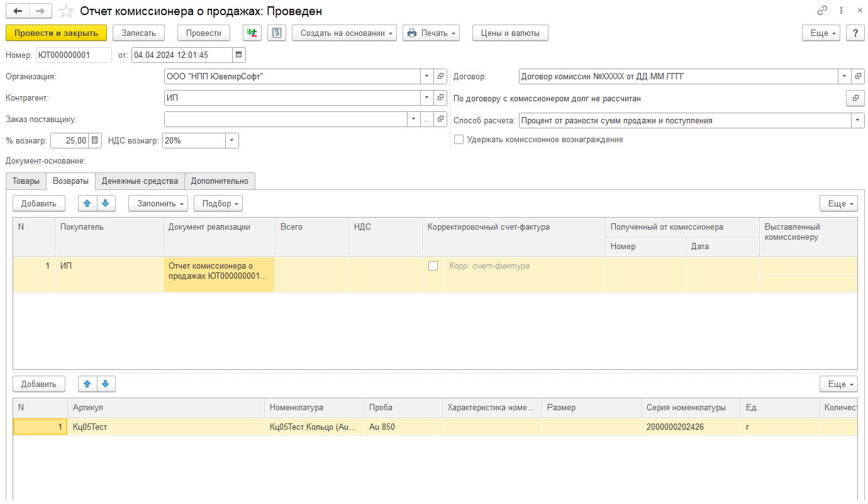Open the document structure report icon
This screenshot has width=868, height=504.
277,33
